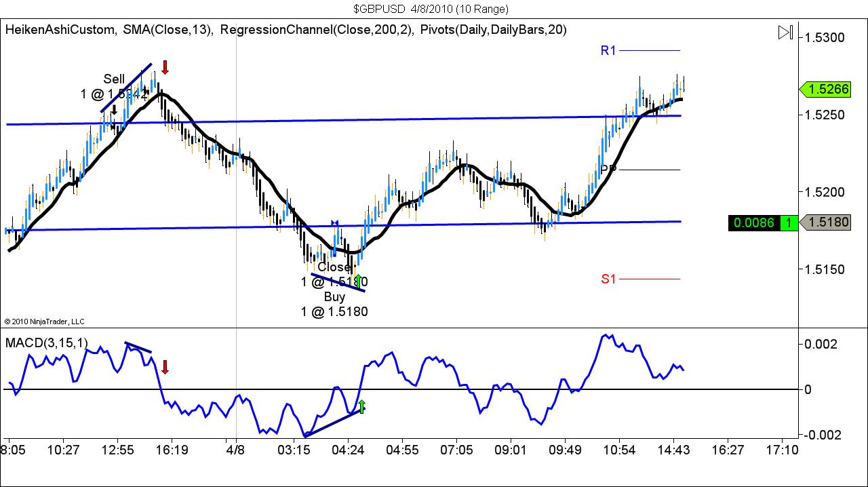Click the S1 support pivot label

click(609, 278)
